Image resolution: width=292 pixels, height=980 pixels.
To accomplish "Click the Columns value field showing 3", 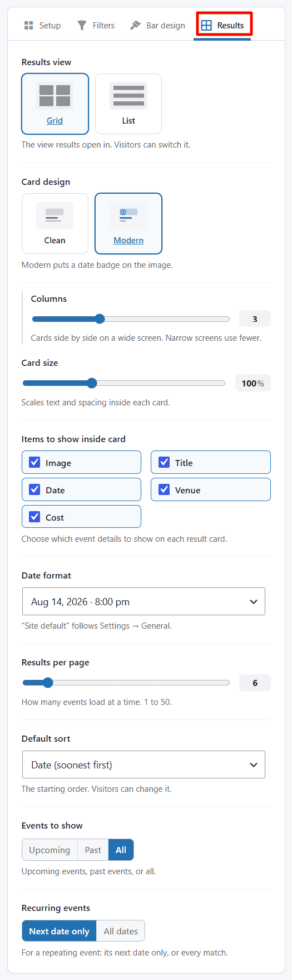I will pyautogui.click(x=255, y=319).
